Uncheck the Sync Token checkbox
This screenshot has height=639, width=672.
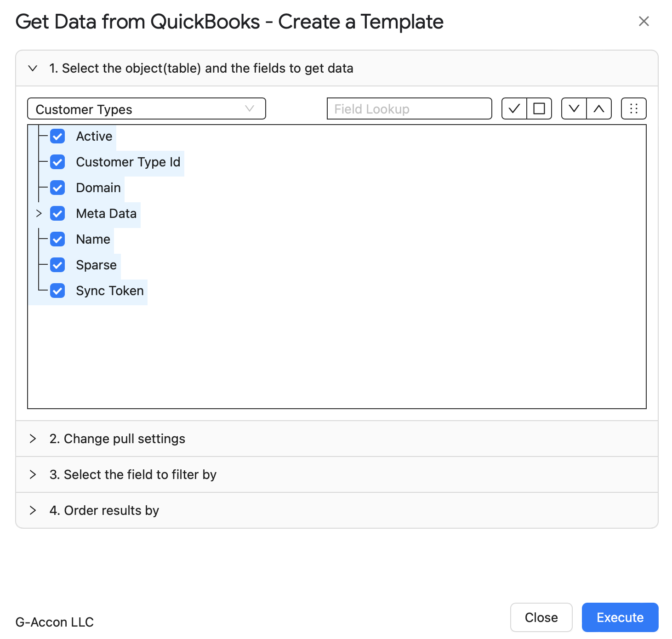coord(57,291)
